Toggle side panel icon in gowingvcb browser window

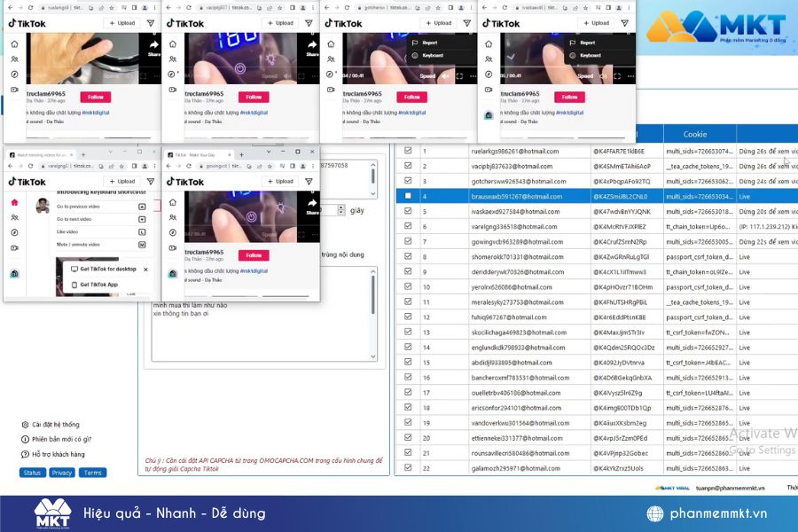pos(293,166)
